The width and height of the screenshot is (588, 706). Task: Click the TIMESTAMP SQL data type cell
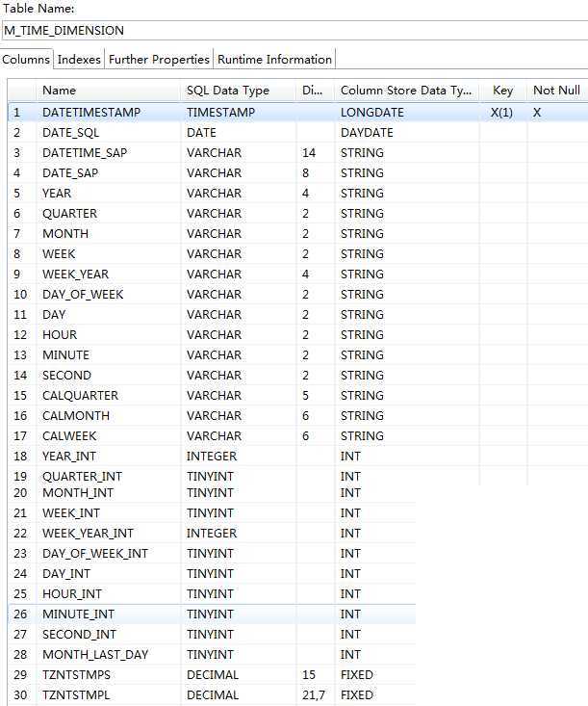pyautogui.click(x=220, y=113)
